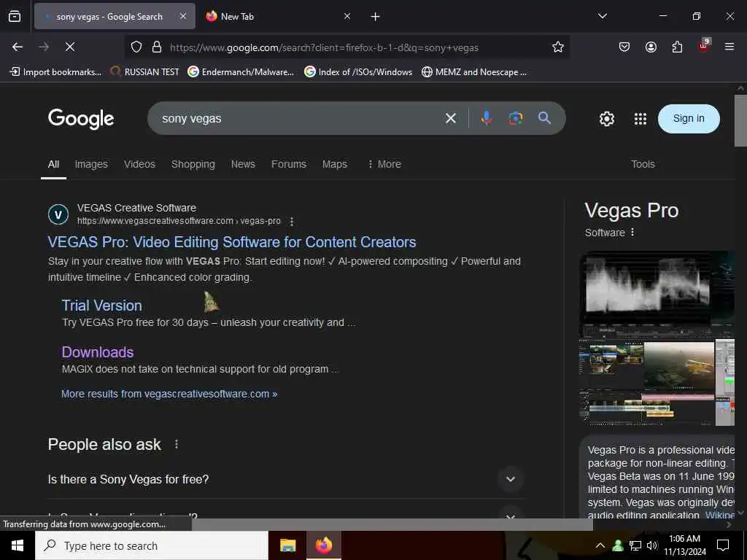Open Firefox account icon

651,47
